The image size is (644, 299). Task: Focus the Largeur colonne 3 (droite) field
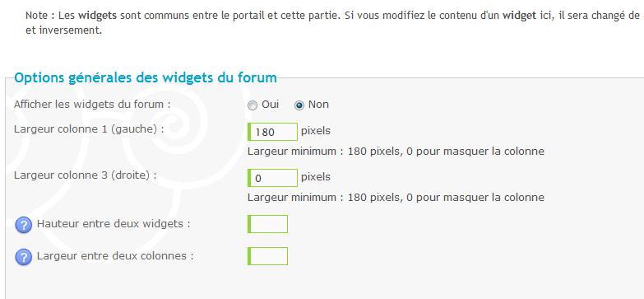tap(273, 178)
